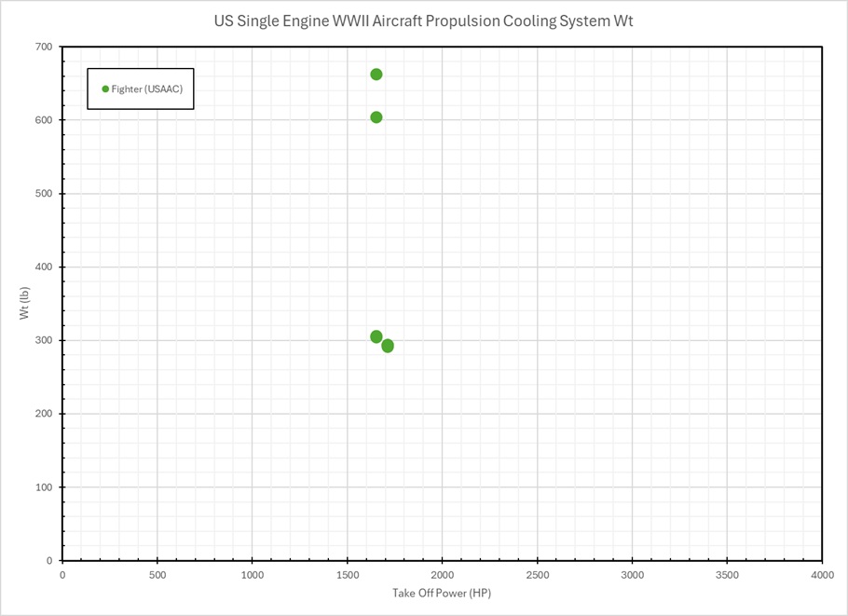Click the "Fighter (USAAC)" legend label

coord(147,89)
